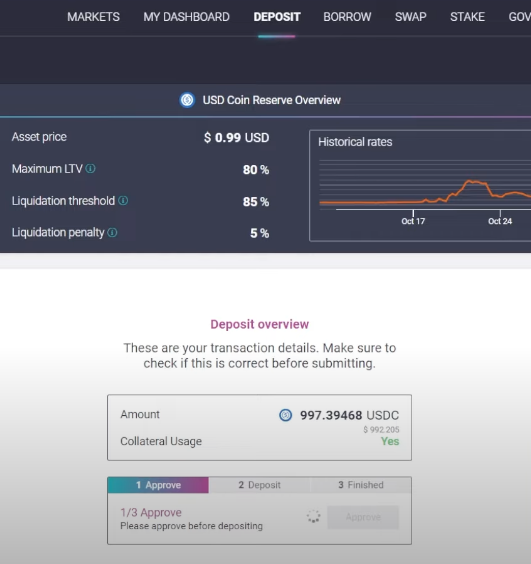Click the Maximum LTV info icon
The width and height of the screenshot is (531, 564).
90,168
